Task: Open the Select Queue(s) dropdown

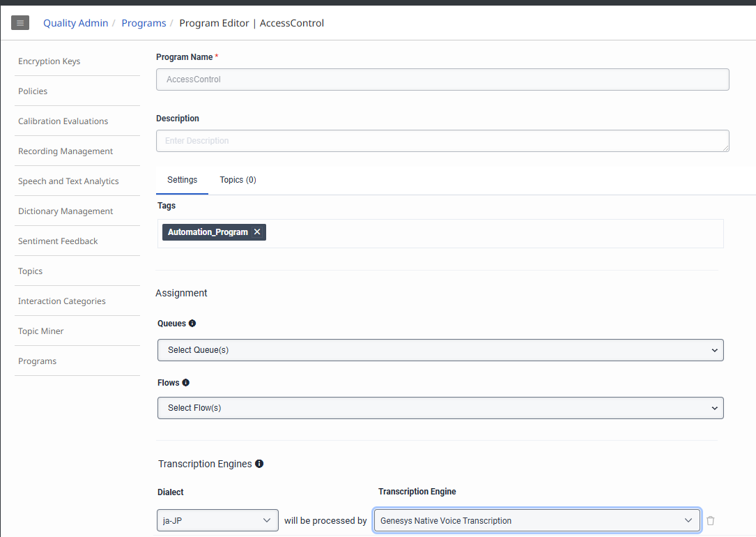Action: tap(440, 350)
